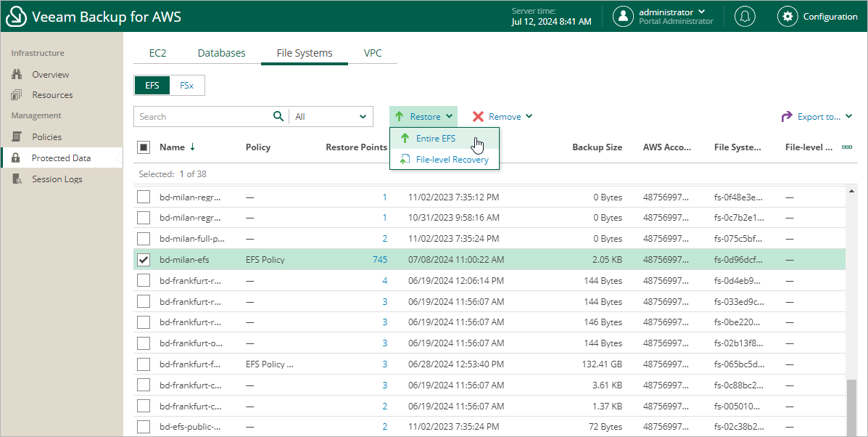This screenshot has width=868, height=437.
Task: Click the 06/28/2024 12:53:40 PM date
Action: pyautogui.click(x=456, y=364)
